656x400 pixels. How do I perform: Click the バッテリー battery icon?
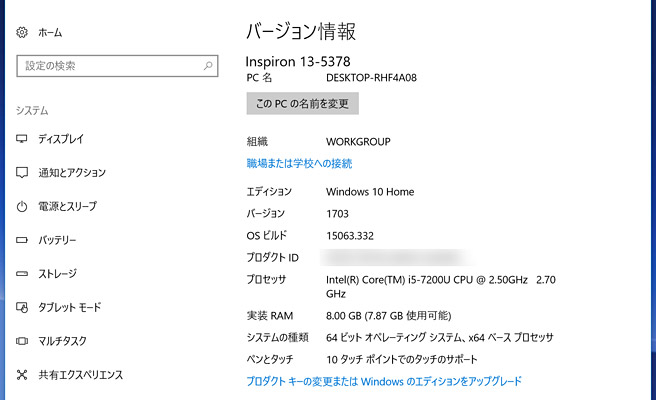(x=22, y=240)
